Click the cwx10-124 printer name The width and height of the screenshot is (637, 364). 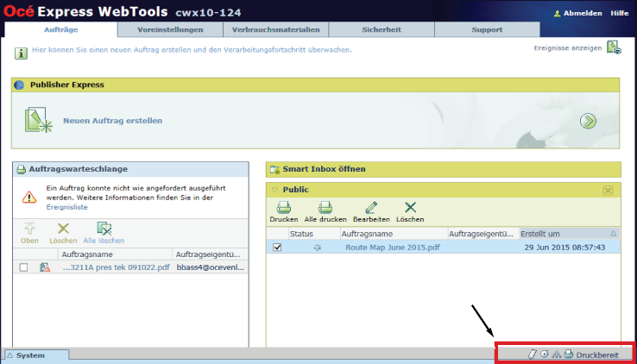pyautogui.click(x=208, y=13)
